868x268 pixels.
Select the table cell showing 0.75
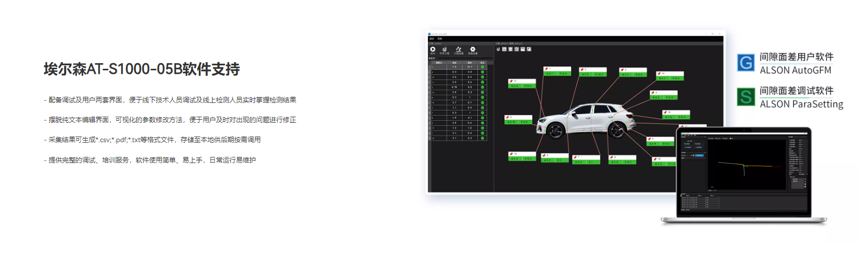[454, 87]
